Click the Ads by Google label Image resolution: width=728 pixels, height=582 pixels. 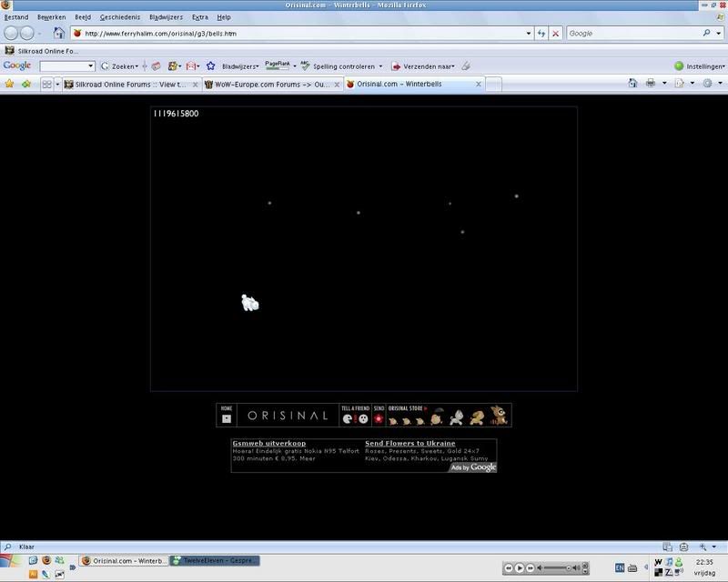473,467
